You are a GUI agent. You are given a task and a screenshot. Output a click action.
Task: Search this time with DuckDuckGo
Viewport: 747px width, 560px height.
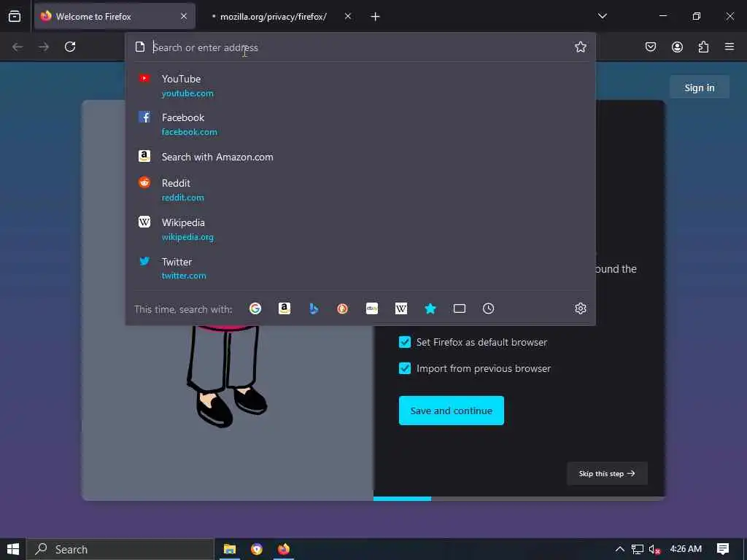(343, 308)
